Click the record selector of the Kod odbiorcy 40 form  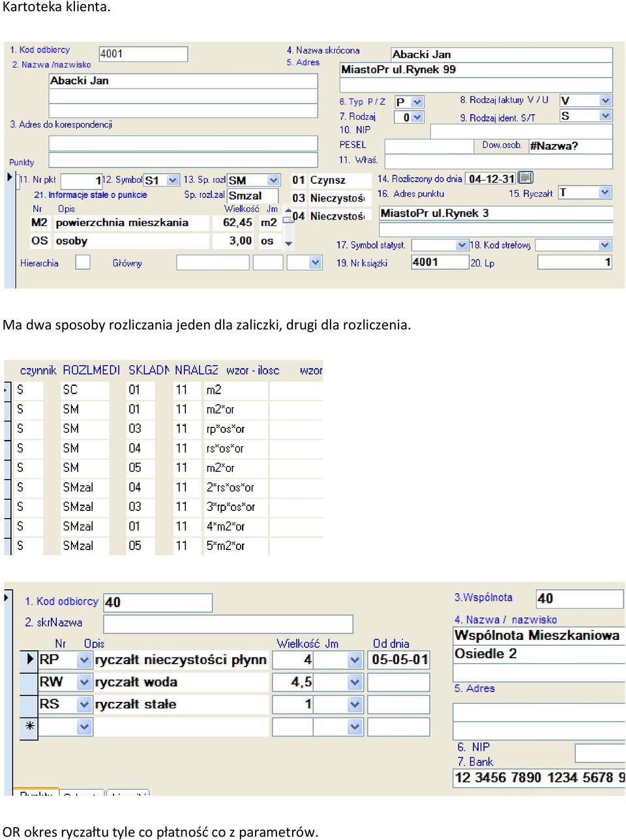point(8,597)
